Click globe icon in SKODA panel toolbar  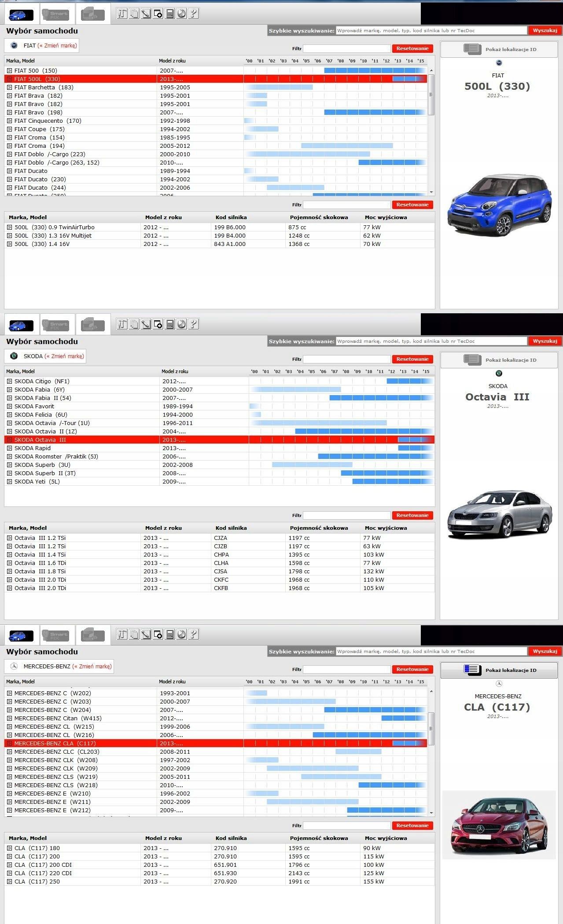pos(182,324)
